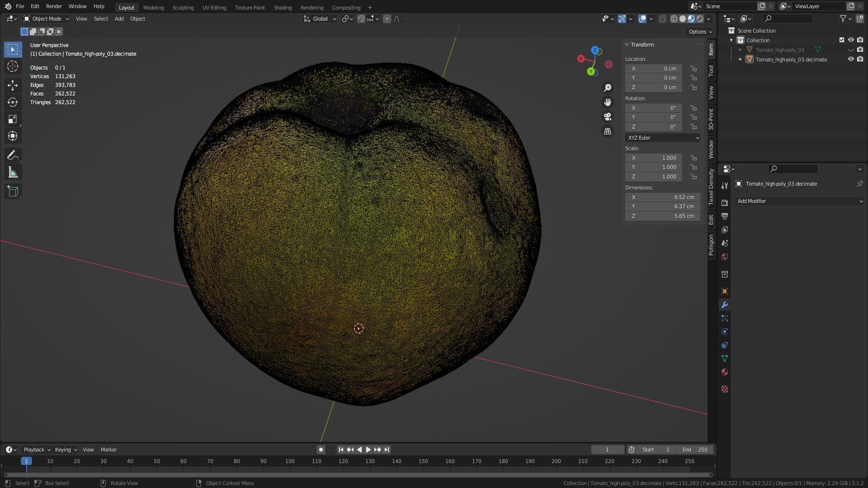Toggle X-ray display
The image size is (868, 488).
662,19
